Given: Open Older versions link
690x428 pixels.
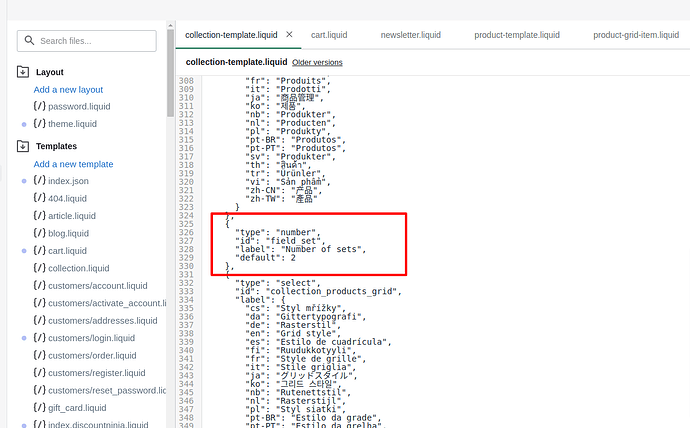Looking at the screenshot, I should click(317, 62).
